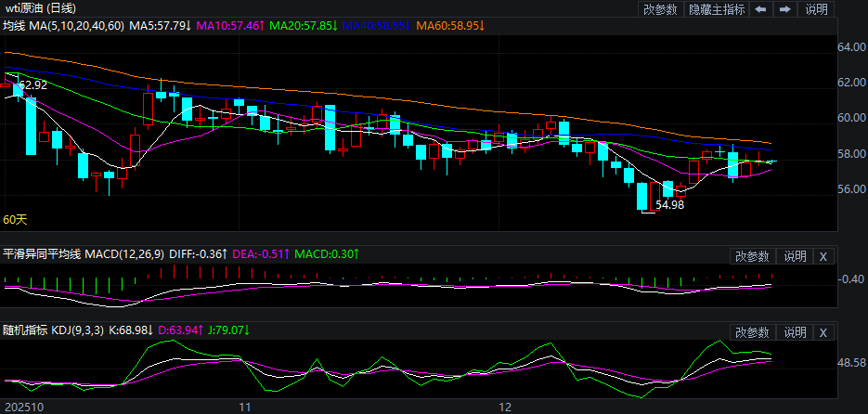Click the left arrow navigation button

point(760,9)
